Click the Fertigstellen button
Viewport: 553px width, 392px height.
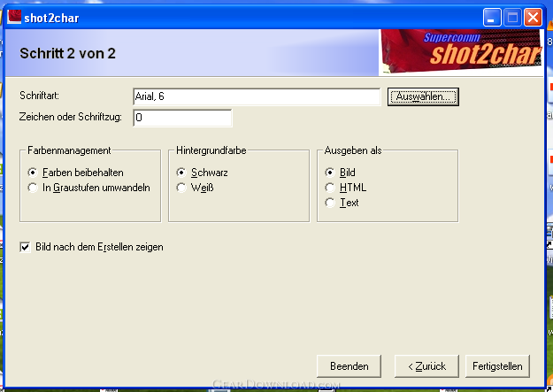[x=497, y=366]
